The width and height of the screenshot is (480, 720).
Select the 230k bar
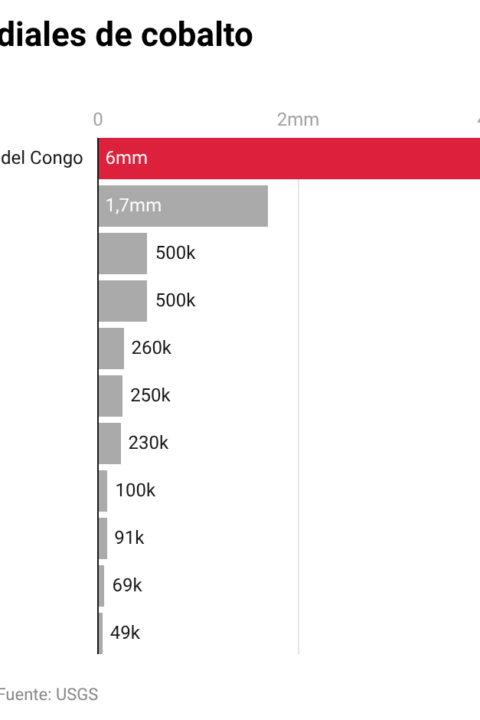tap(110, 444)
